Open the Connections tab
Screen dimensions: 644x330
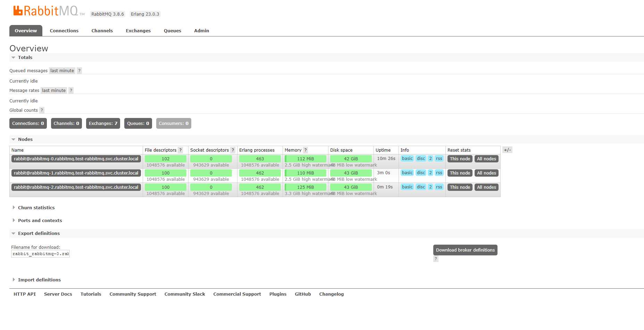tap(64, 31)
